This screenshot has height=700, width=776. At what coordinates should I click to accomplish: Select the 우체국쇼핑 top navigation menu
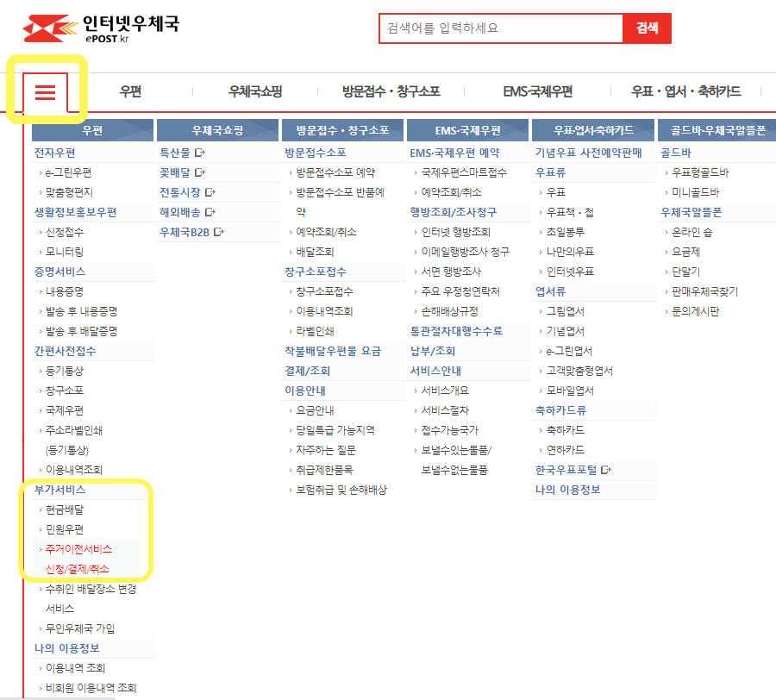click(x=255, y=91)
